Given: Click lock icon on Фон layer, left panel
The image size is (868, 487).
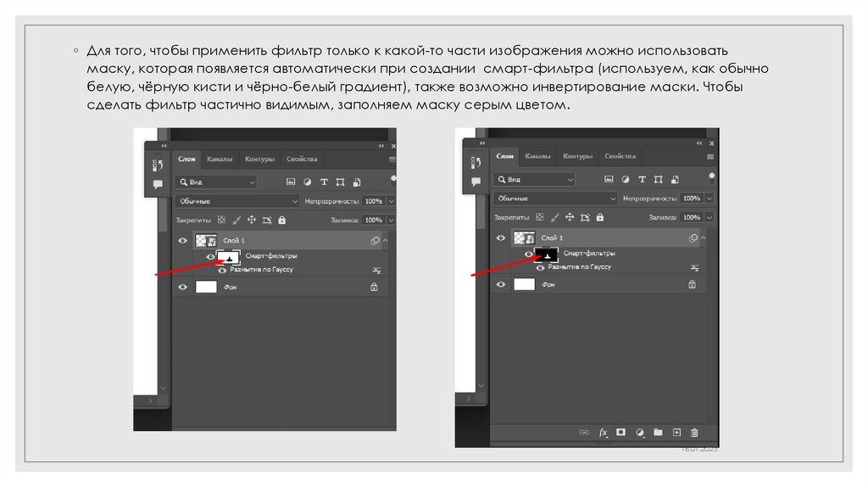Looking at the screenshot, I should [374, 287].
